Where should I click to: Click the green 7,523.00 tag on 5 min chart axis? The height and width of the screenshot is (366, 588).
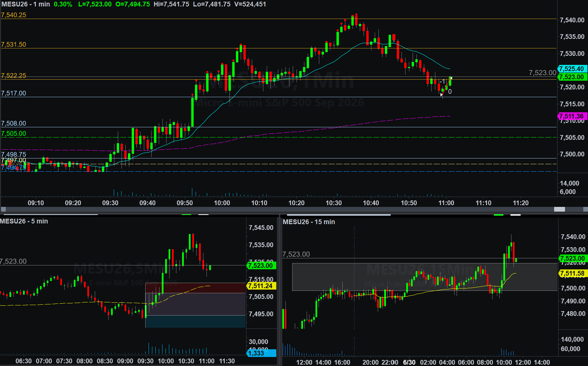[261, 265]
